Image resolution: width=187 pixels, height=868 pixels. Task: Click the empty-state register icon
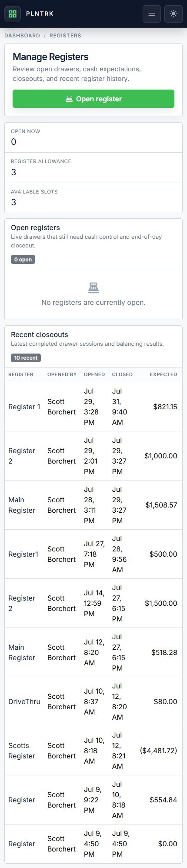(x=93, y=287)
